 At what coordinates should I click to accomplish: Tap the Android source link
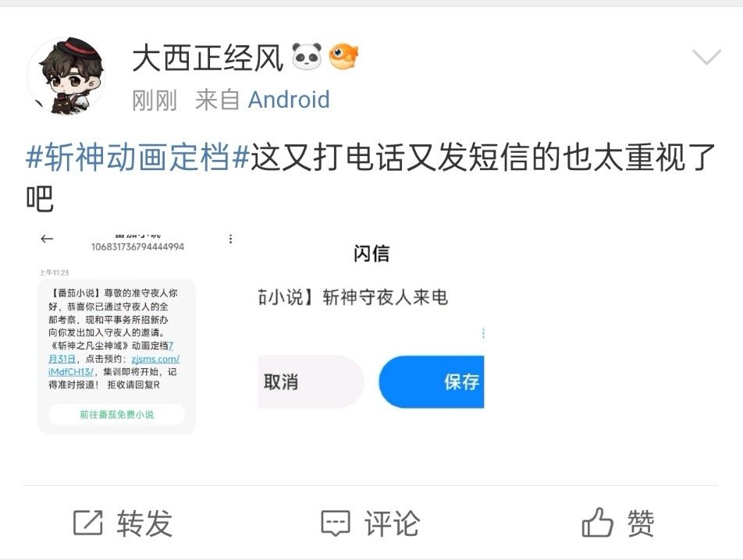[x=289, y=100]
